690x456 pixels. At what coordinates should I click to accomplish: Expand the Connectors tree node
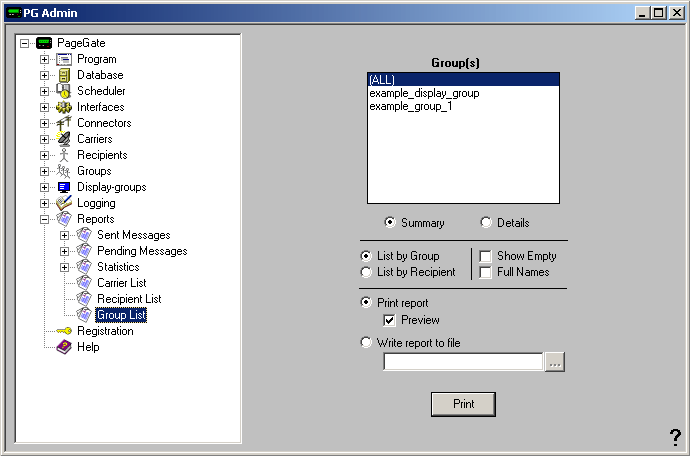tap(44, 123)
